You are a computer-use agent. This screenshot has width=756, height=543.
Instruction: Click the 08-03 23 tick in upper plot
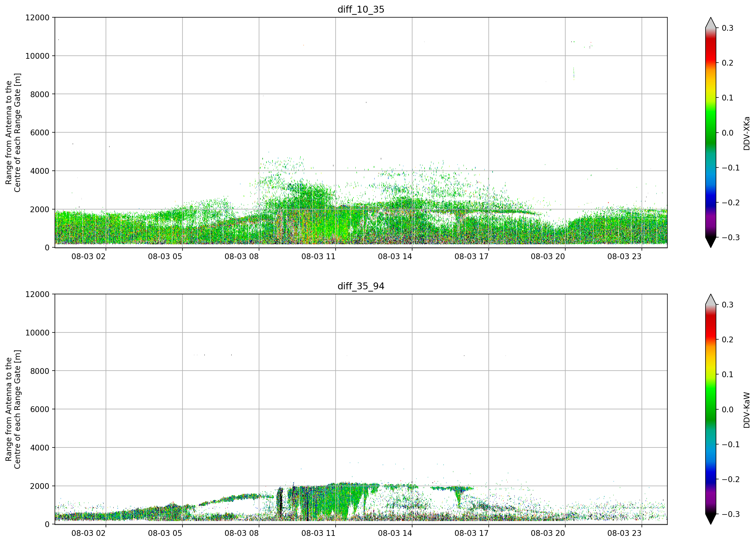coord(624,256)
